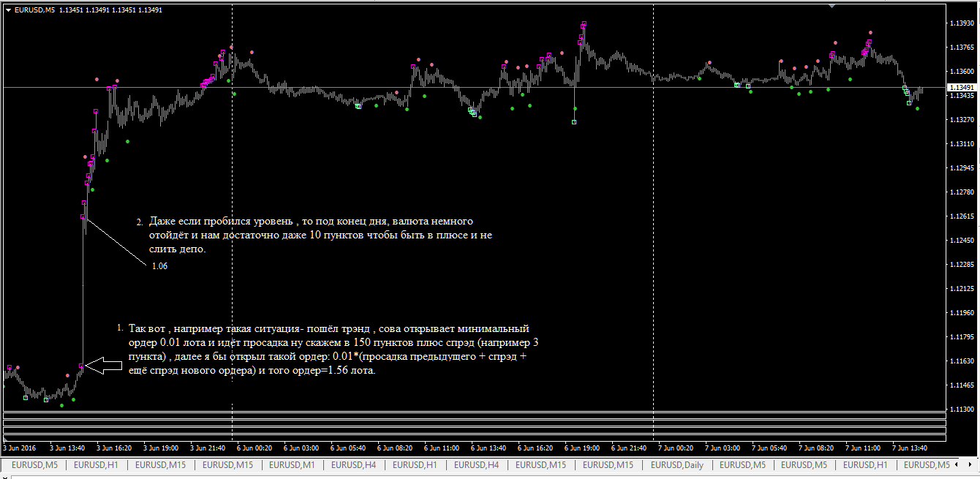The image size is (980, 479).
Task: Click the 1.12615 price scale label
Action: [x=960, y=216]
